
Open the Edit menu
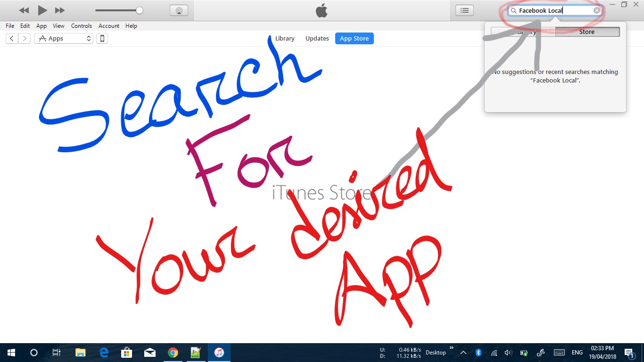pos(25,26)
